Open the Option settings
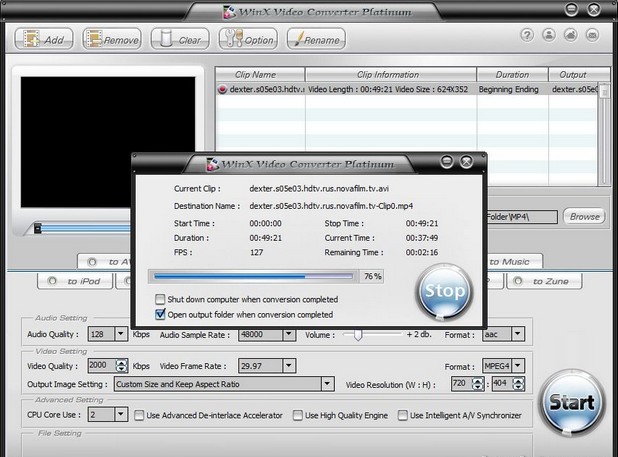This screenshot has width=618, height=457. [248, 39]
